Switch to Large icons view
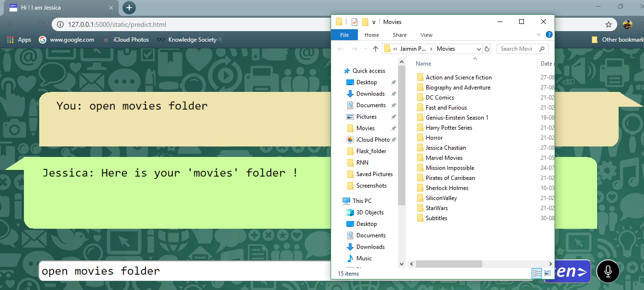Screen dimensions: 644x290 tap(547, 273)
